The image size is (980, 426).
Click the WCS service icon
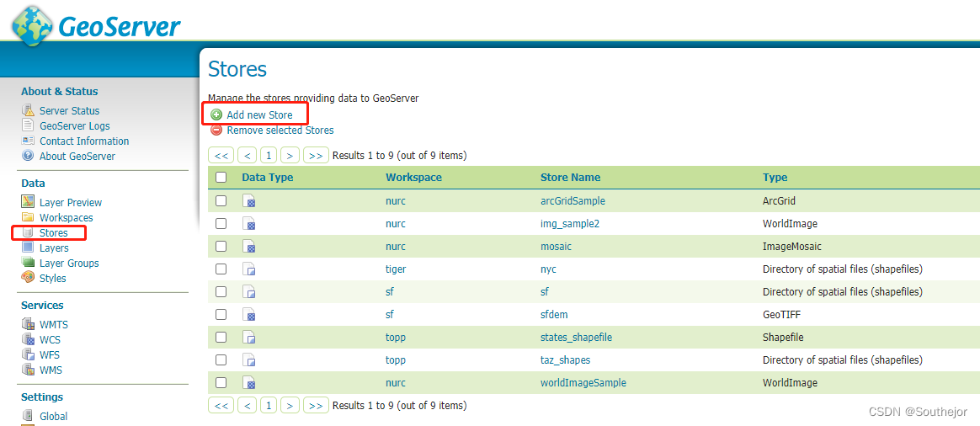pyautogui.click(x=28, y=339)
